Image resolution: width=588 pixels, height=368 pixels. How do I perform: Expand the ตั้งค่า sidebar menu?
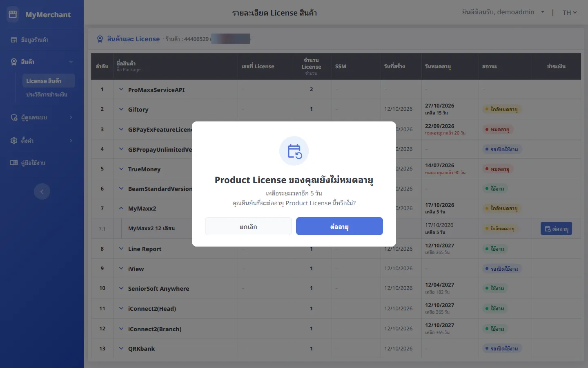tap(42, 141)
